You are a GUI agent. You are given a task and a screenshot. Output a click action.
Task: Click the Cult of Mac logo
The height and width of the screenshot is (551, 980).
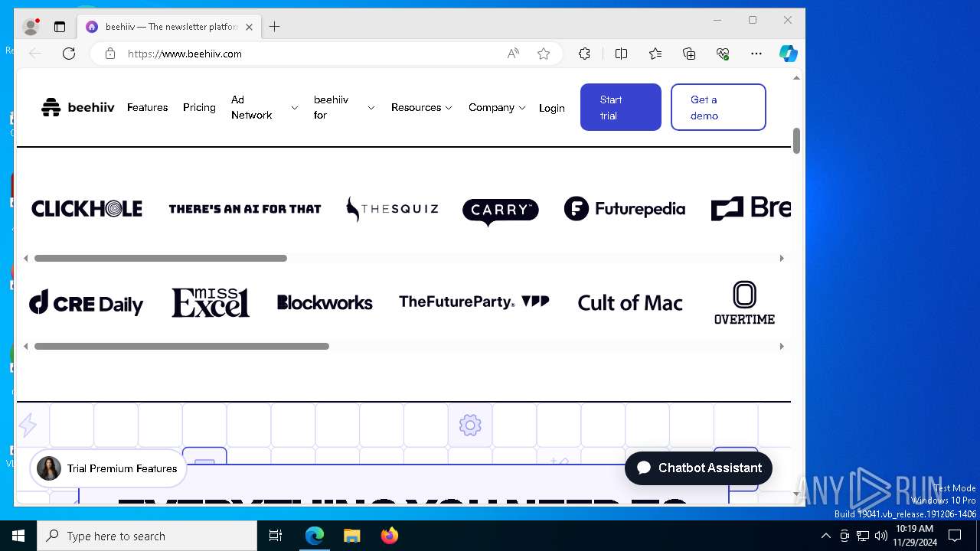tap(630, 303)
